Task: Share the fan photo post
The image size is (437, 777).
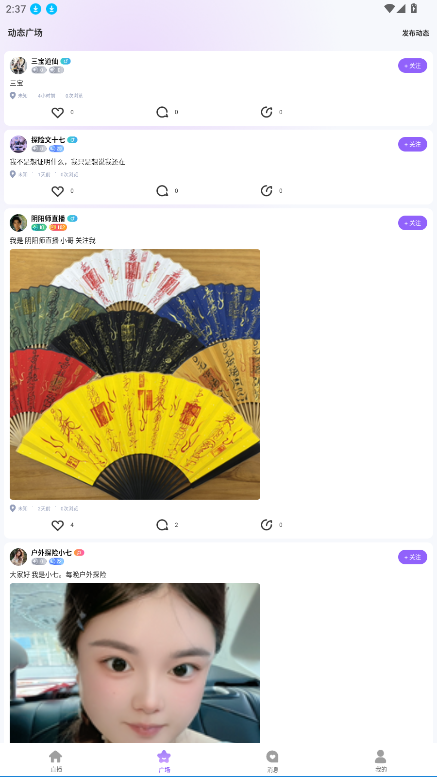Action: tap(267, 525)
